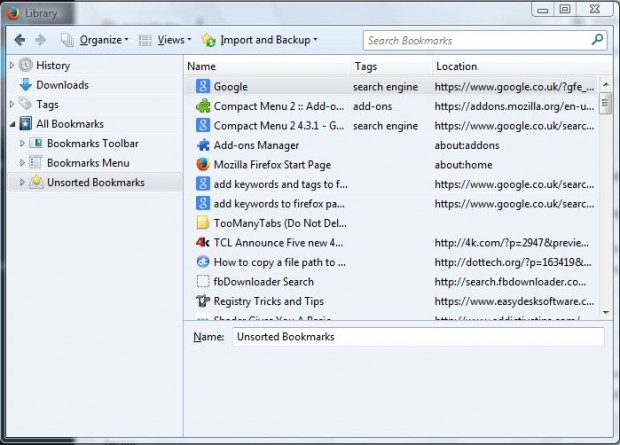Sort by the Location column header
The width and height of the screenshot is (620, 445).
pos(522,66)
